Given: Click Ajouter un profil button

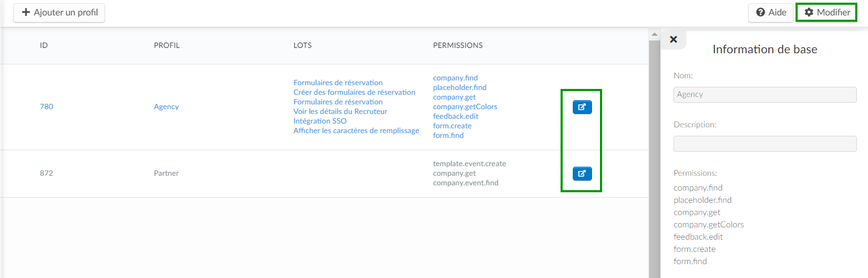Looking at the screenshot, I should [x=59, y=12].
